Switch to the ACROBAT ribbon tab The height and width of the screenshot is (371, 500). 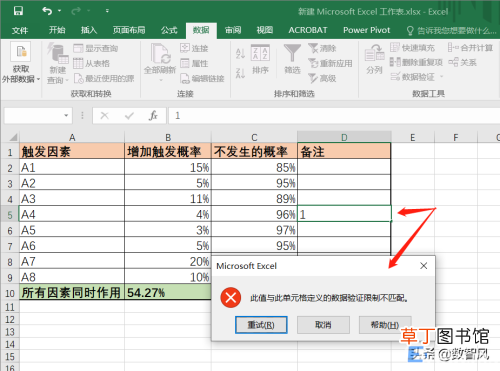[x=308, y=30]
